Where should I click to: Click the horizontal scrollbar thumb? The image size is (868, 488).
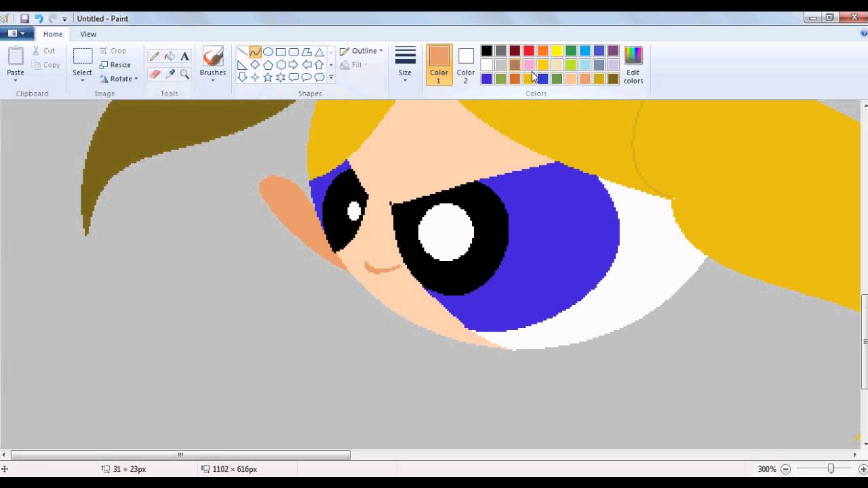click(x=180, y=455)
